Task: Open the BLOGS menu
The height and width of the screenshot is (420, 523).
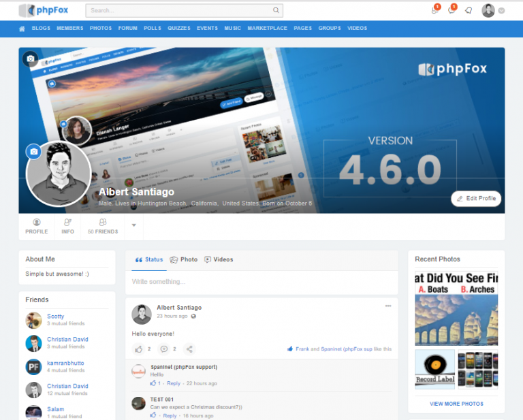Action: 41,29
